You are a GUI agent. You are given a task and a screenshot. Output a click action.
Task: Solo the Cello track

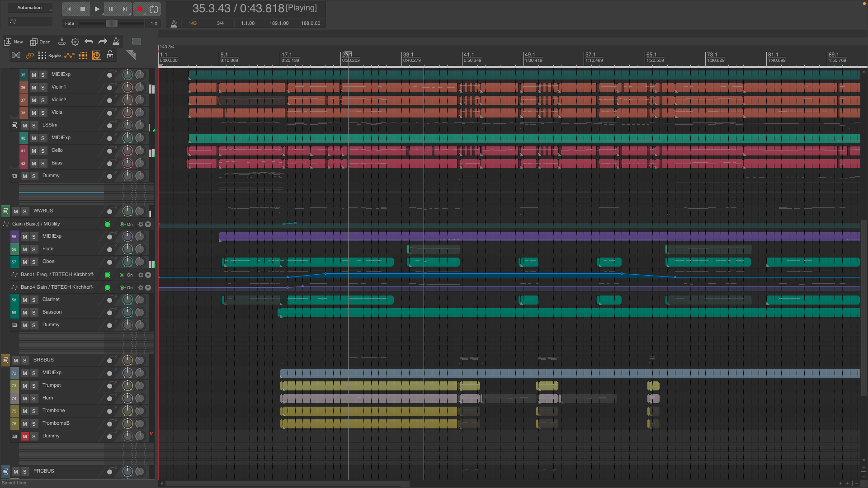click(x=43, y=150)
